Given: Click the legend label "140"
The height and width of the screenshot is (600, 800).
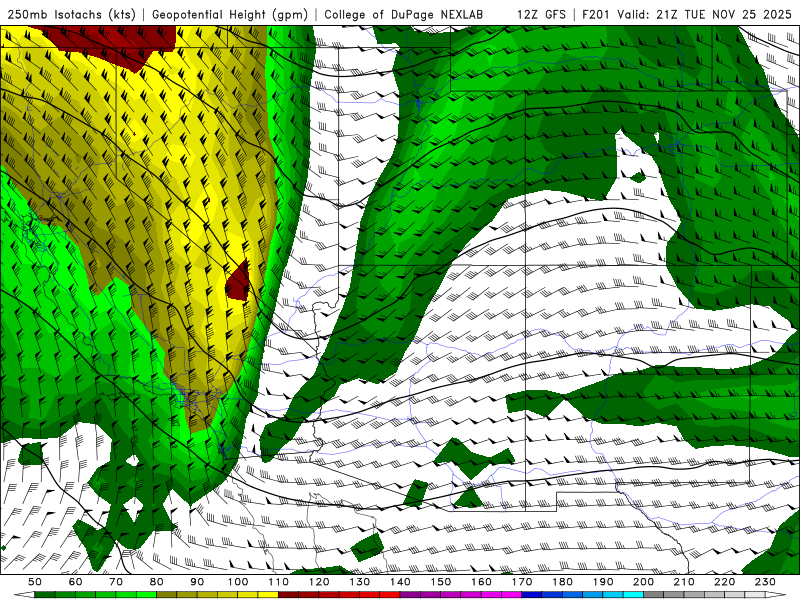Looking at the screenshot, I should [x=400, y=582].
